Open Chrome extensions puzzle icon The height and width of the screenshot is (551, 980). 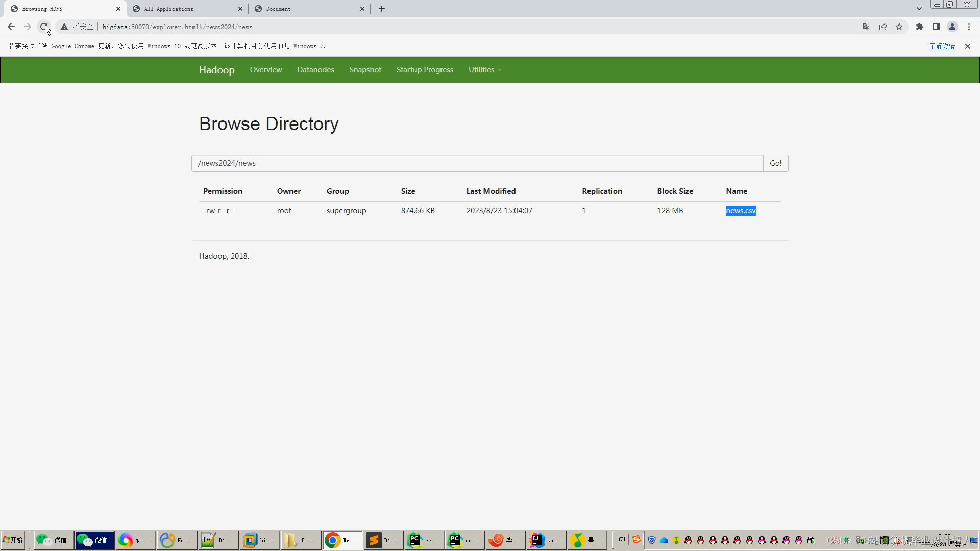click(x=919, y=27)
